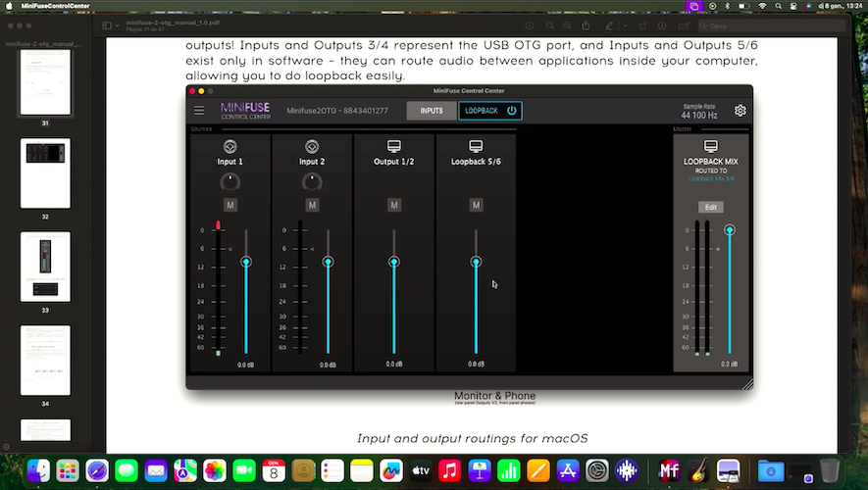868x490 pixels.
Task: Select the page 32 thumbnail in the sidebar
Action: [45, 172]
